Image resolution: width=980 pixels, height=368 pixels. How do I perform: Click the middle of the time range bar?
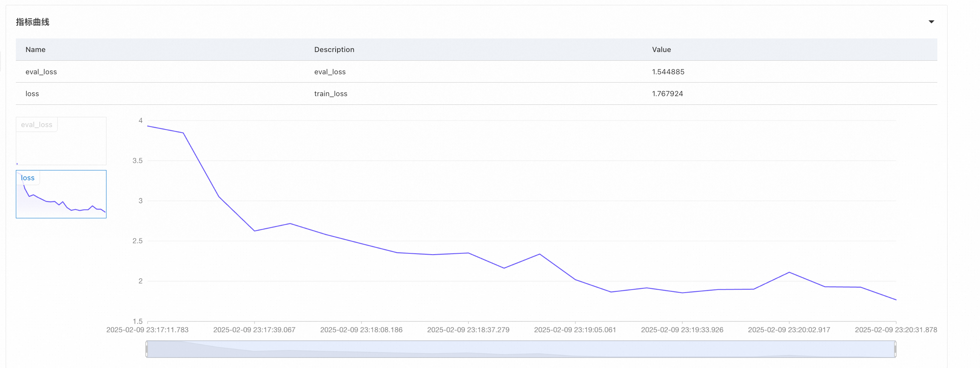pos(521,349)
